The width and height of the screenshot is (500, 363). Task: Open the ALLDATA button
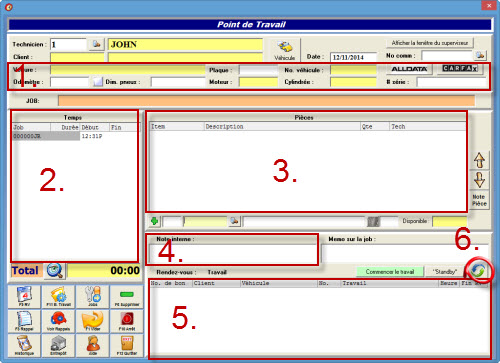[x=409, y=69]
